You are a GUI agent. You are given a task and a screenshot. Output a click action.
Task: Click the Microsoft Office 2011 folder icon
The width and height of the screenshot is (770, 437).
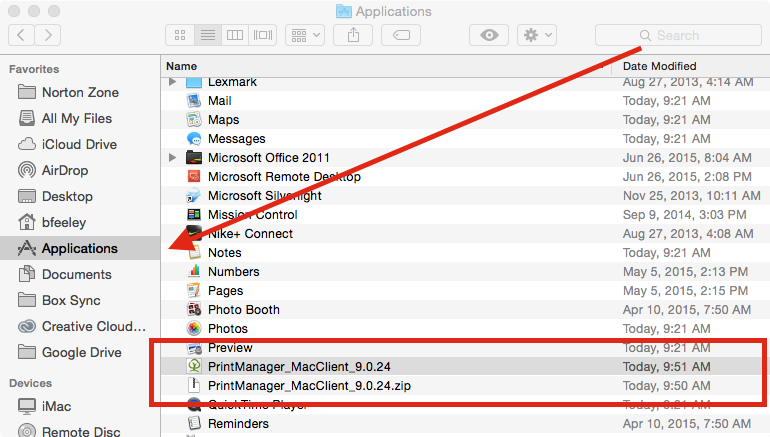pyautogui.click(x=194, y=158)
